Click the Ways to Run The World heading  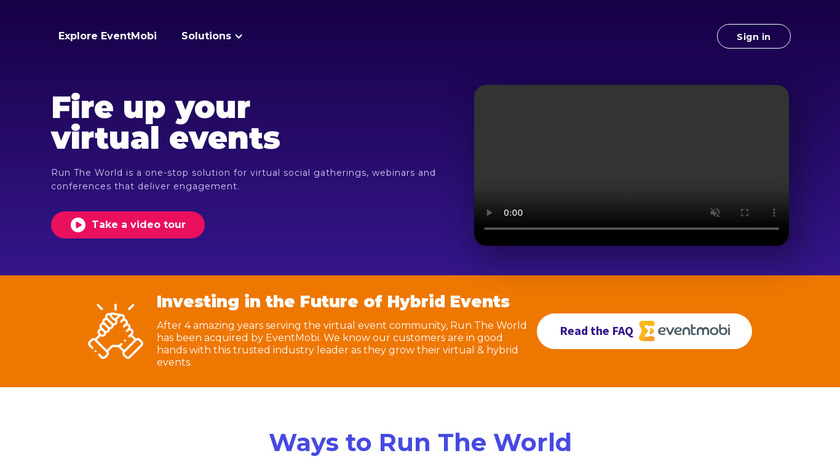click(420, 443)
